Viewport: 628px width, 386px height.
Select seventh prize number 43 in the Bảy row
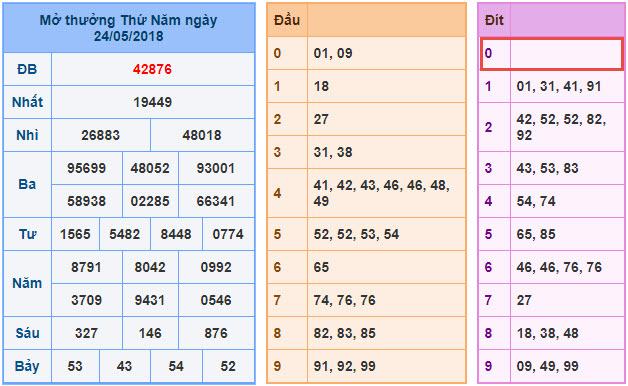[x=125, y=366]
